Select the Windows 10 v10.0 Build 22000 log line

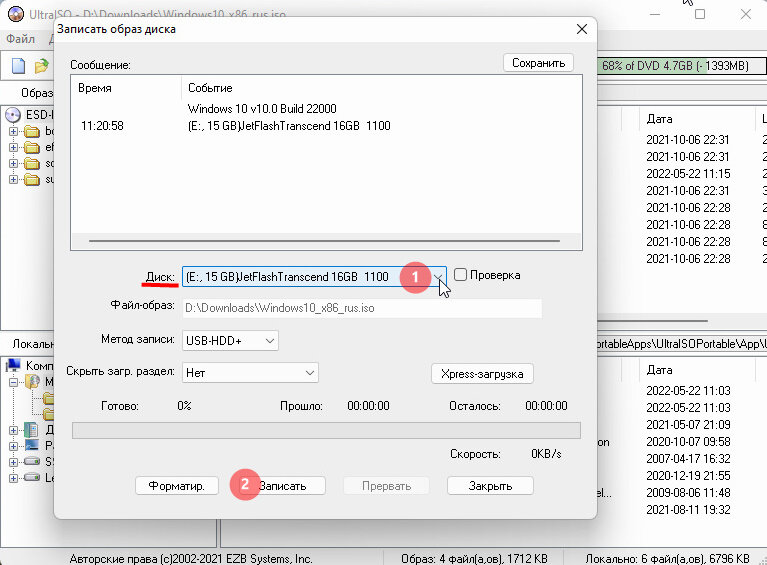(262, 109)
